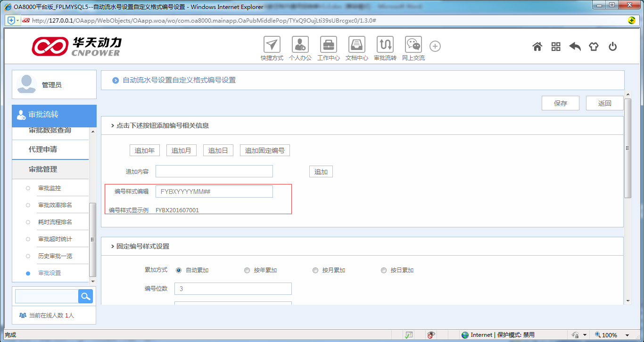Select 按日累加 radio button
Screen dimensions: 644x342
tap(384, 270)
